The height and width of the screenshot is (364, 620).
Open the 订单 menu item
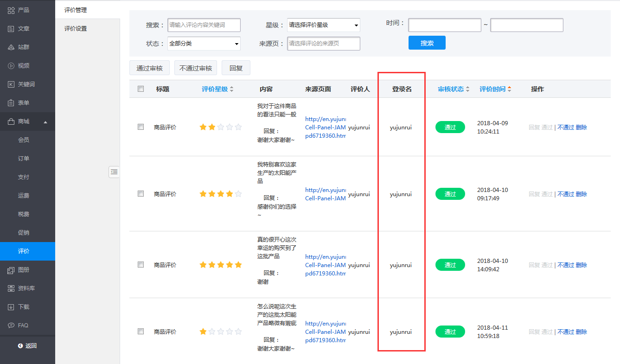click(x=24, y=159)
